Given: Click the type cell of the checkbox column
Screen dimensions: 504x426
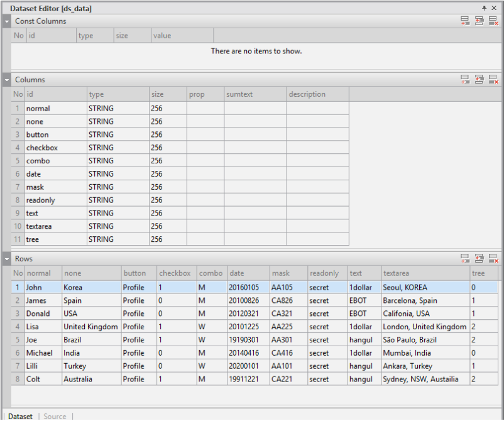Looking at the screenshot, I should tap(118, 148).
